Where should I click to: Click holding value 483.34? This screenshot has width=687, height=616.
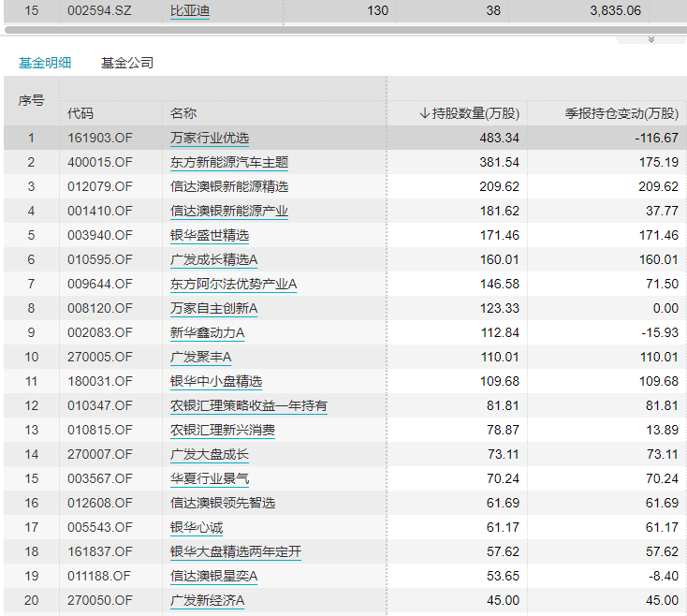pos(499,138)
